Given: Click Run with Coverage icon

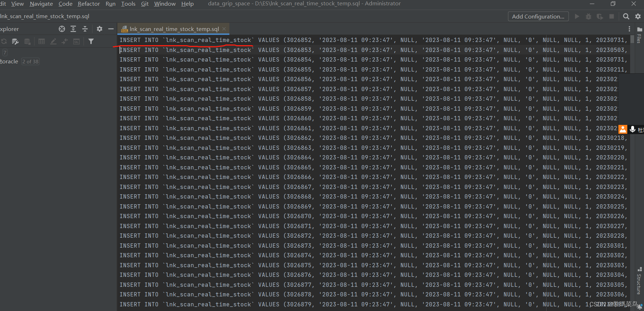Looking at the screenshot, I should click(600, 16).
